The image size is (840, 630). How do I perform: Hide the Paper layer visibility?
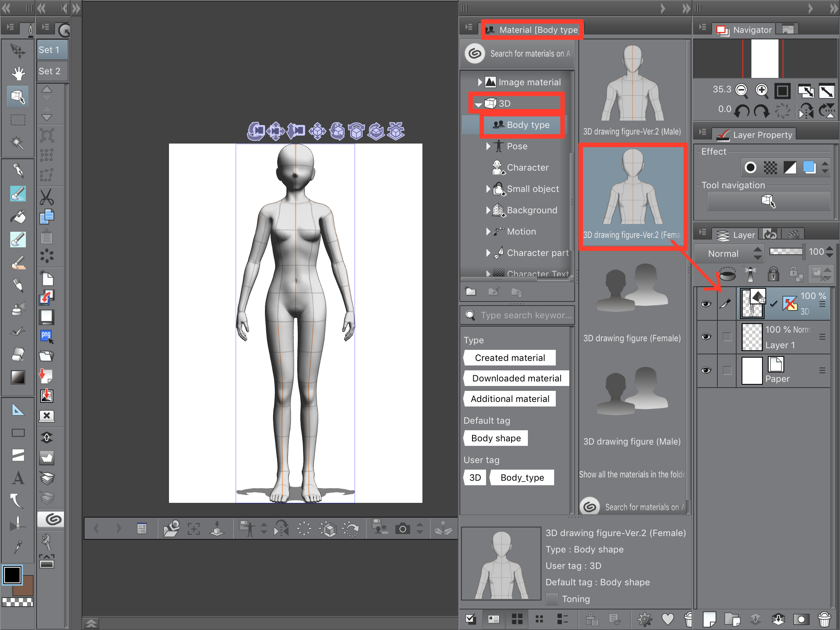(x=707, y=370)
